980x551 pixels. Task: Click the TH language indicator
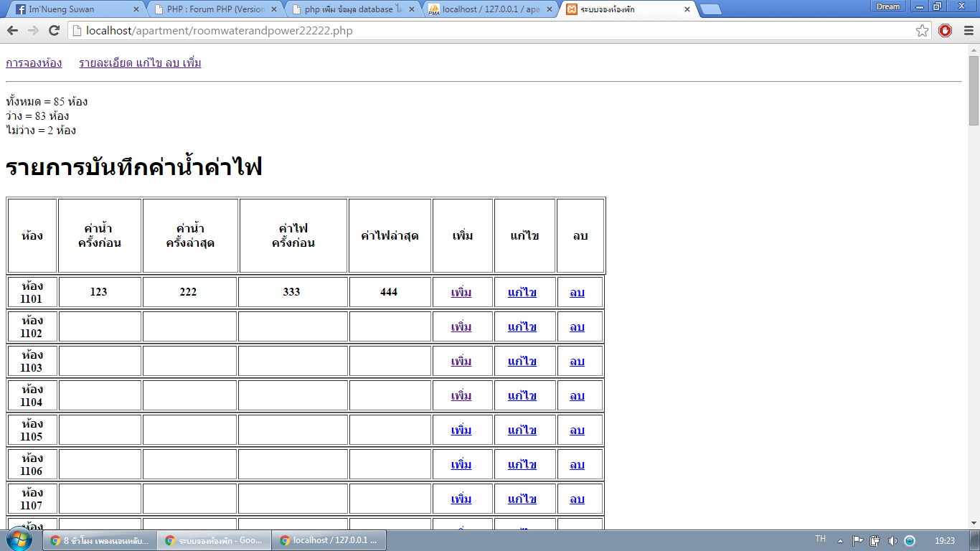click(821, 539)
